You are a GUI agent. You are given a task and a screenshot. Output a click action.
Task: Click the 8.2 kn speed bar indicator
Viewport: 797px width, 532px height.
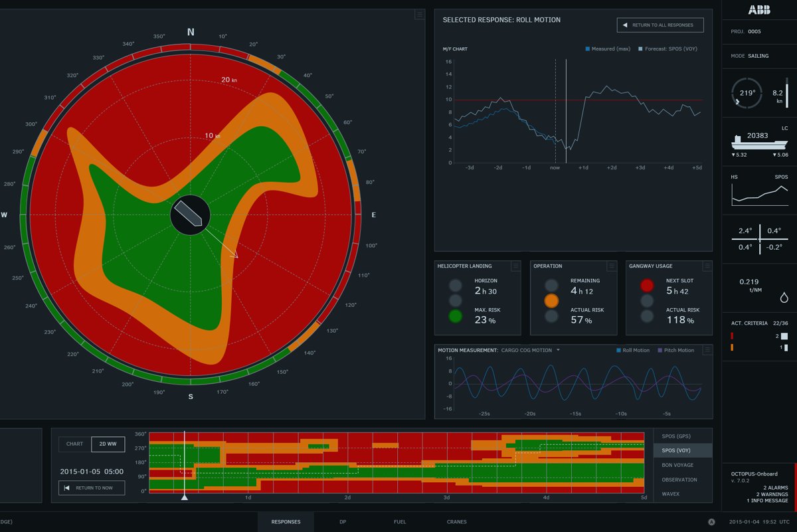coord(787,93)
